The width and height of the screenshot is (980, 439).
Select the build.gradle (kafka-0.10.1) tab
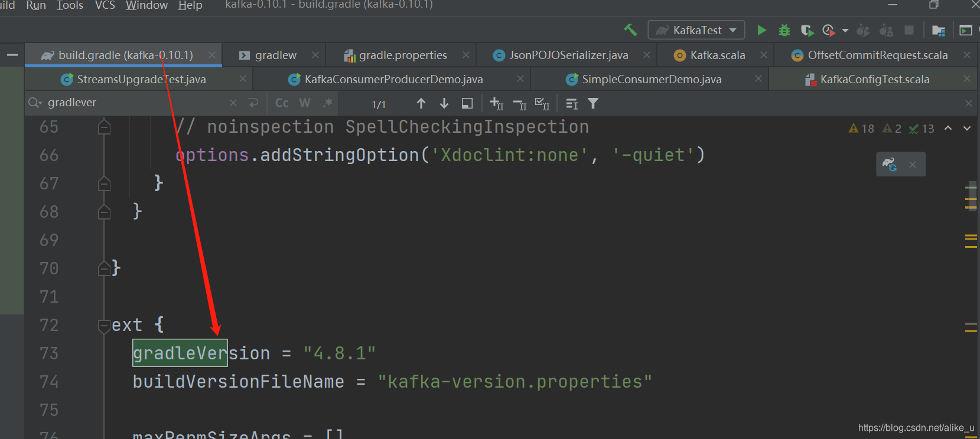(x=125, y=55)
